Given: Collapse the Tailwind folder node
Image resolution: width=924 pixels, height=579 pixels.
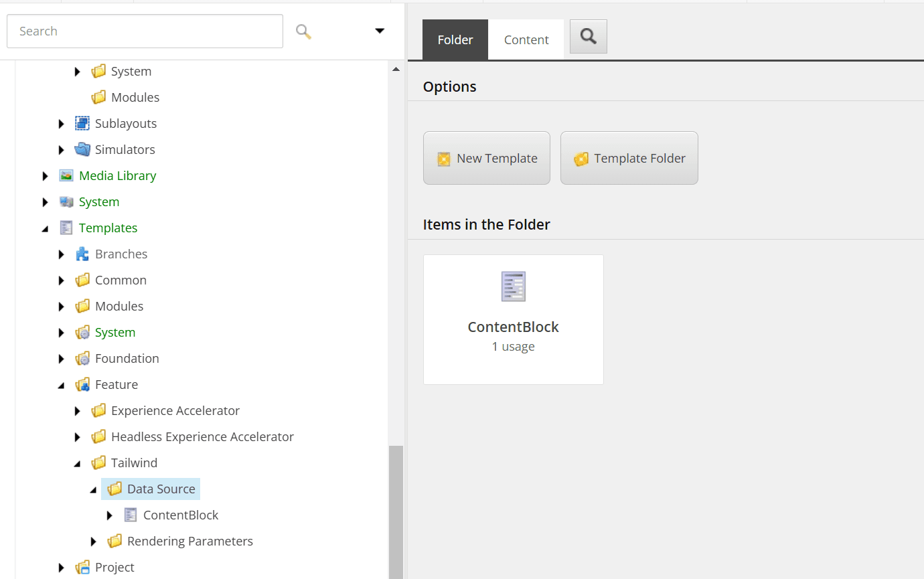Looking at the screenshot, I should pos(77,463).
